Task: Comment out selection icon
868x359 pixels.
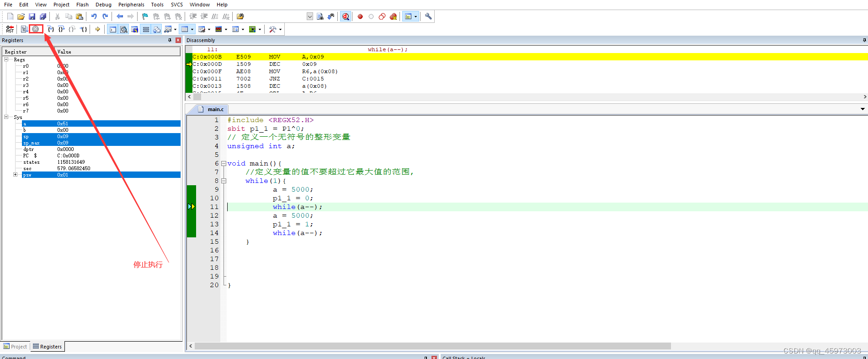Action: (215, 16)
